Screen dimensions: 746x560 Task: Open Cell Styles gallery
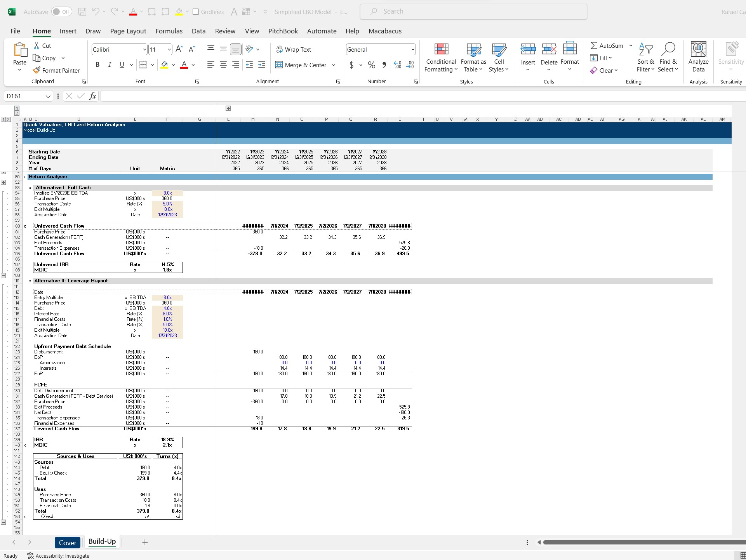pos(499,57)
